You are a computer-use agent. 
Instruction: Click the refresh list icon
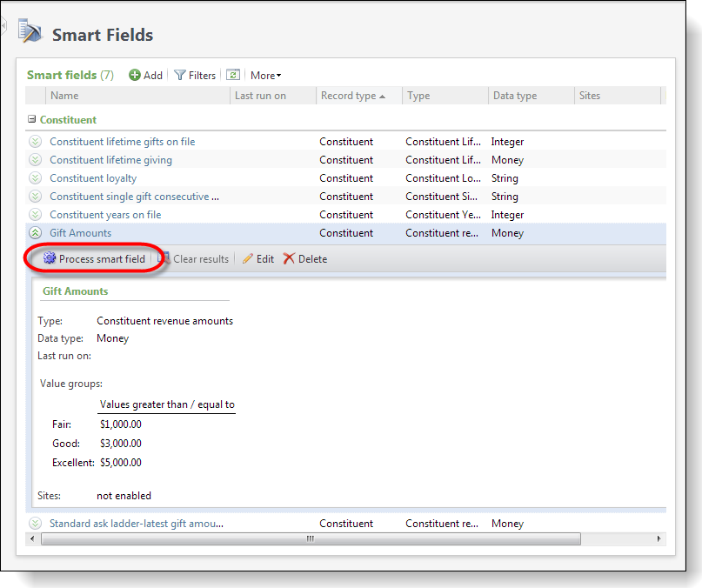232,76
